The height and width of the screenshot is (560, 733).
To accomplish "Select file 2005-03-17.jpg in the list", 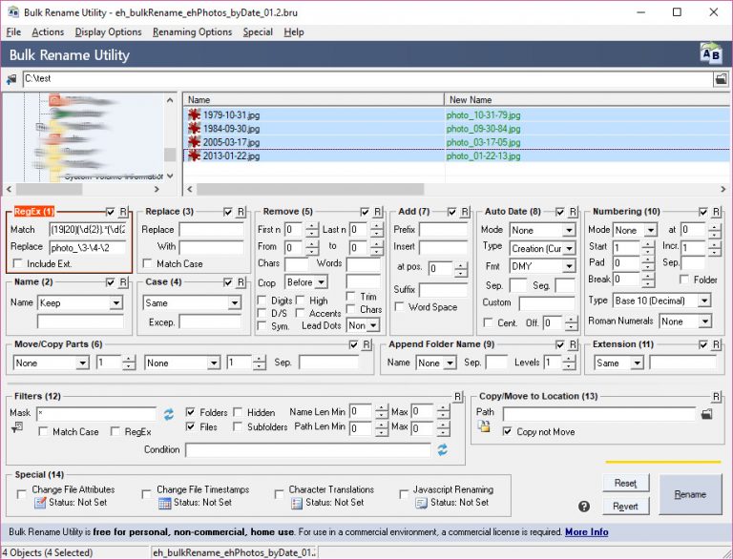I will point(231,142).
